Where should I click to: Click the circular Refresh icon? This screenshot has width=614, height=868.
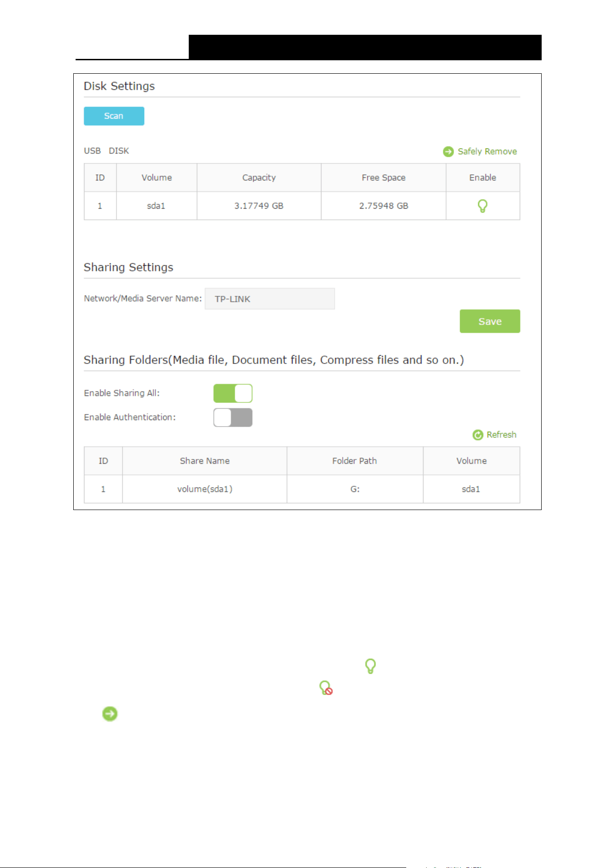coord(478,435)
